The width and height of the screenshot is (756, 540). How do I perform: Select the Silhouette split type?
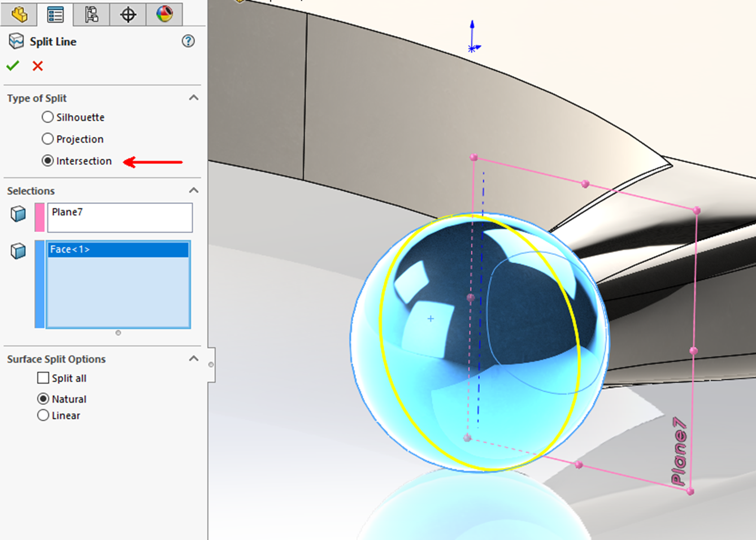pyautogui.click(x=46, y=117)
